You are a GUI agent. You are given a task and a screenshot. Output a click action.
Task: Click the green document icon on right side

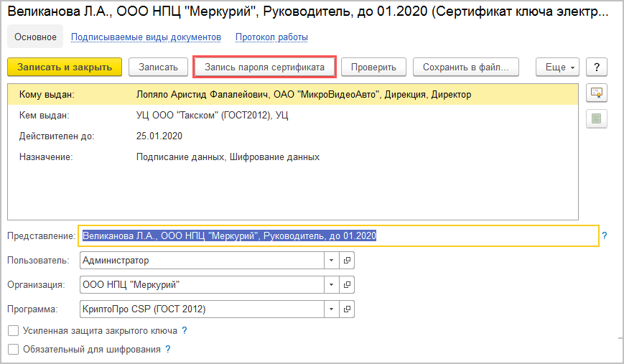[x=596, y=118]
